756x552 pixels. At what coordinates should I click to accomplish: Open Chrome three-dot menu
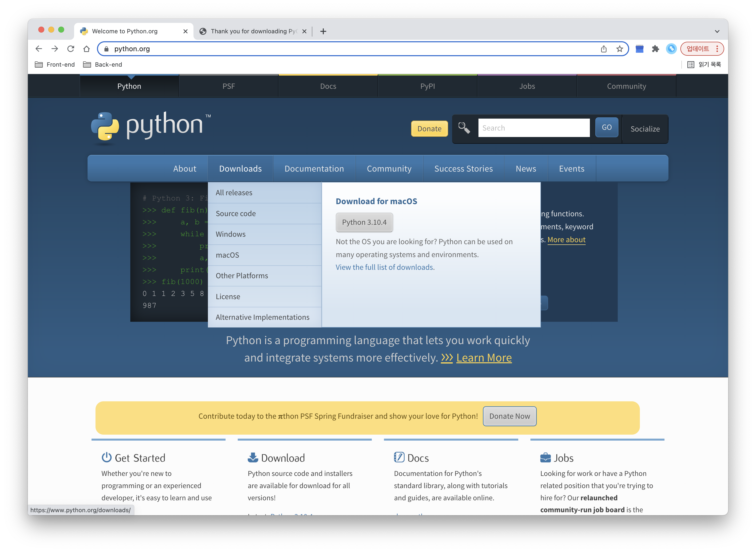tap(717, 49)
